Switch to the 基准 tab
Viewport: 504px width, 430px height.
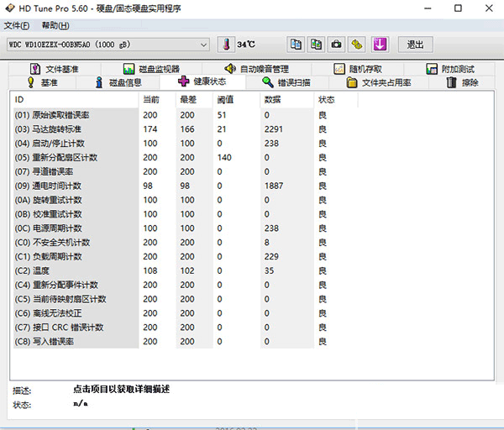pyautogui.click(x=43, y=82)
